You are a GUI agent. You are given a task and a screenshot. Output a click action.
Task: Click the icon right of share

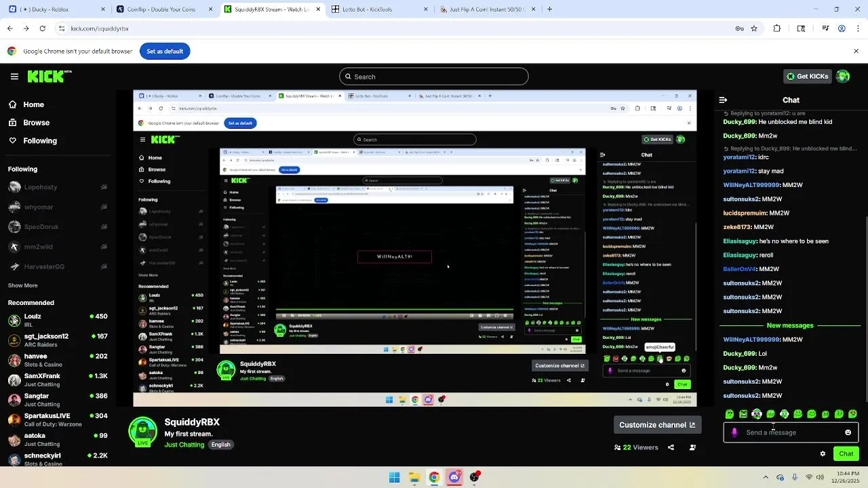pyautogui.click(x=692, y=447)
